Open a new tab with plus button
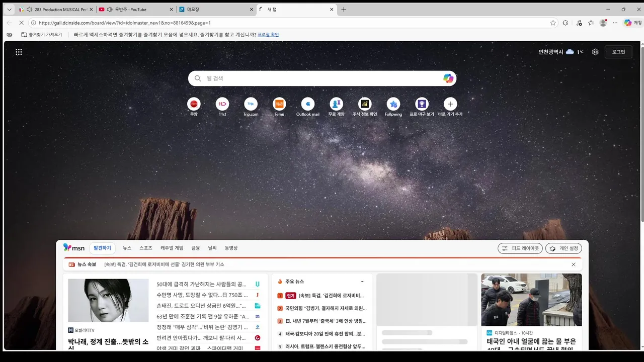 click(x=344, y=10)
